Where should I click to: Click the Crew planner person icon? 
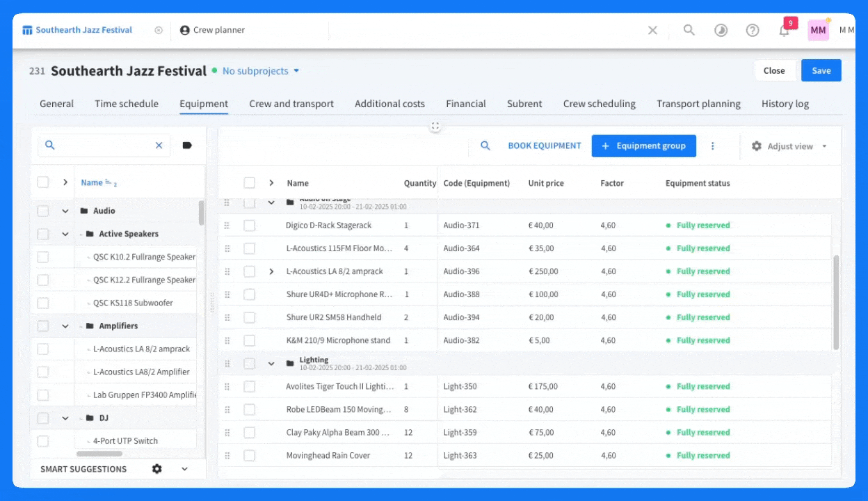click(185, 31)
